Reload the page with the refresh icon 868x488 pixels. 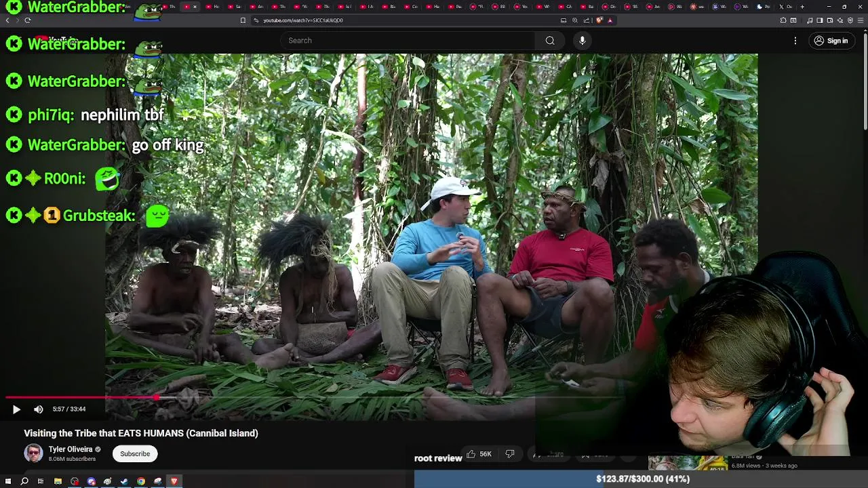tap(28, 20)
